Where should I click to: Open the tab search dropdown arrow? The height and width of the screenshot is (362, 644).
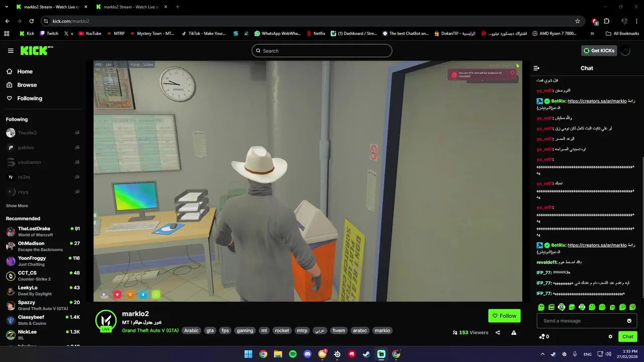7,7
